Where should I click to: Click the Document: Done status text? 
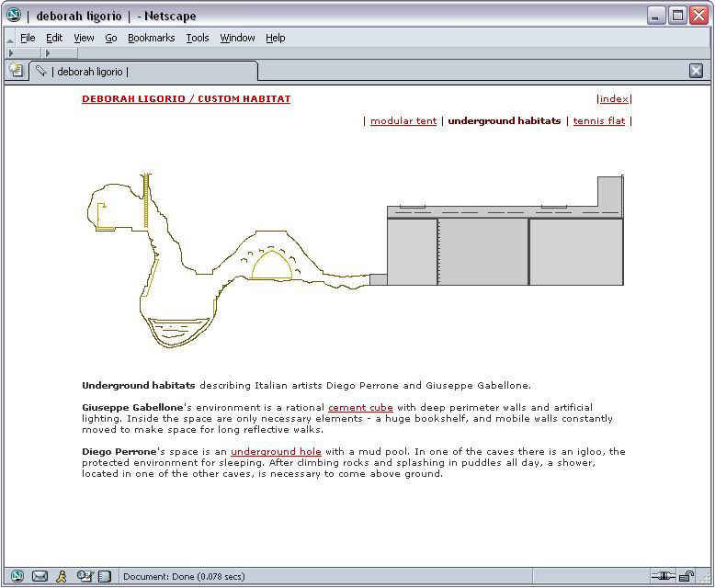coord(184,577)
